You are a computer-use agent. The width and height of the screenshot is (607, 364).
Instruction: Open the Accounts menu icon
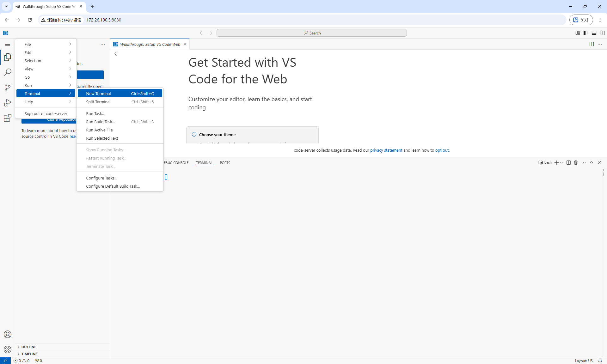(x=8, y=334)
